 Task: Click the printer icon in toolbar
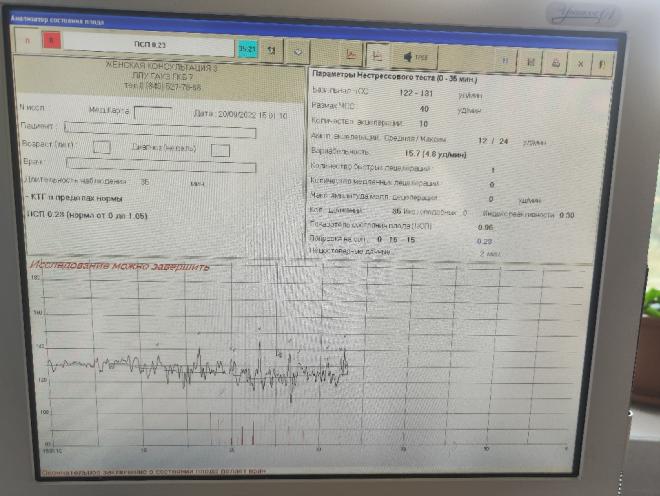556,63
